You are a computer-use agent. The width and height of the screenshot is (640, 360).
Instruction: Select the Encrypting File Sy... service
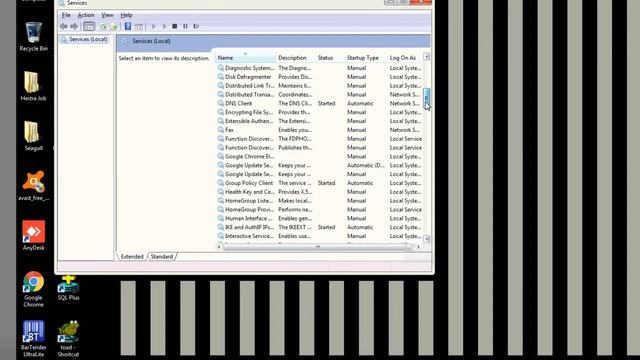[x=320, y=112]
